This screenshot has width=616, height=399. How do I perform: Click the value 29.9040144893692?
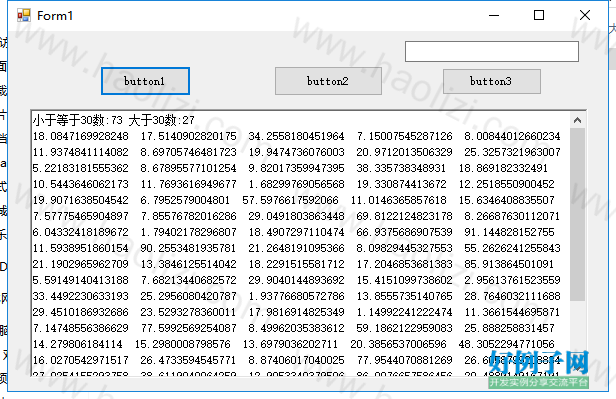click(x=296, y=280)
